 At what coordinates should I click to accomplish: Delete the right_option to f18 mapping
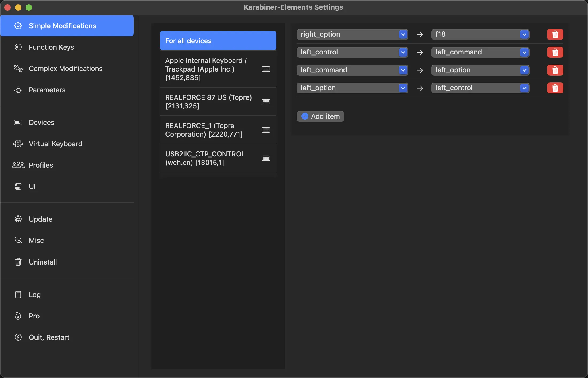555,34
